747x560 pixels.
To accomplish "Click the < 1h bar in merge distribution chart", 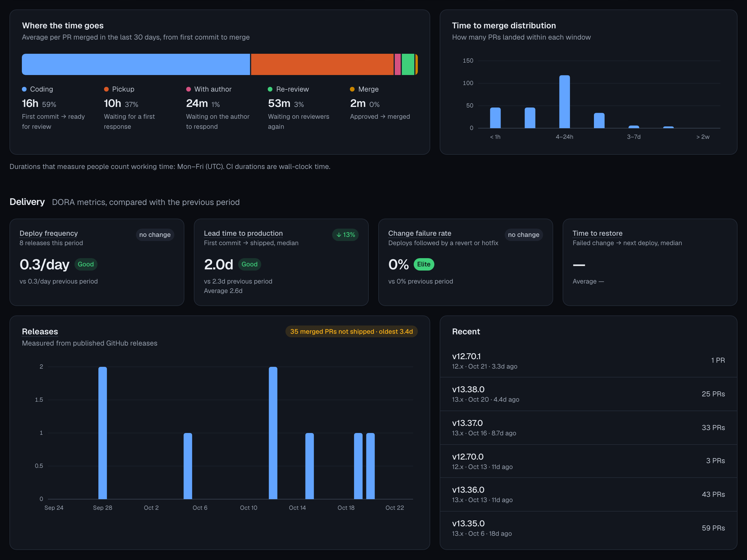I will (495, 118).
